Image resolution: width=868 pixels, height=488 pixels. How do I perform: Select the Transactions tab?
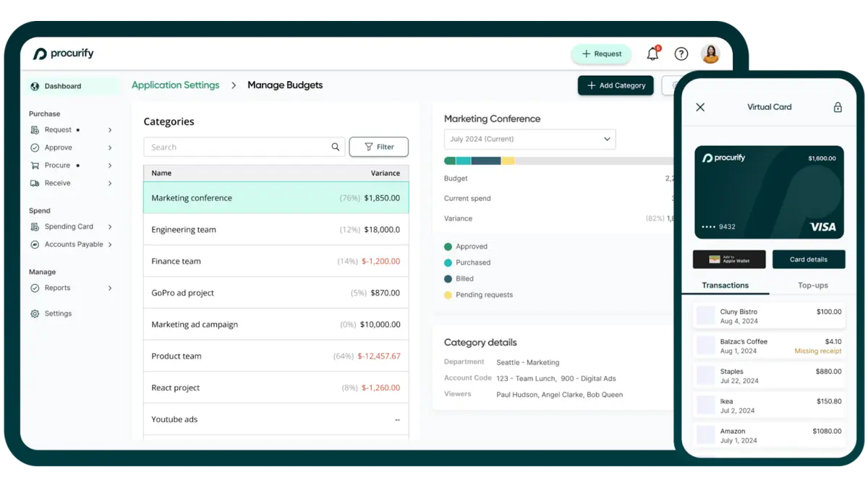click(725, 286)
